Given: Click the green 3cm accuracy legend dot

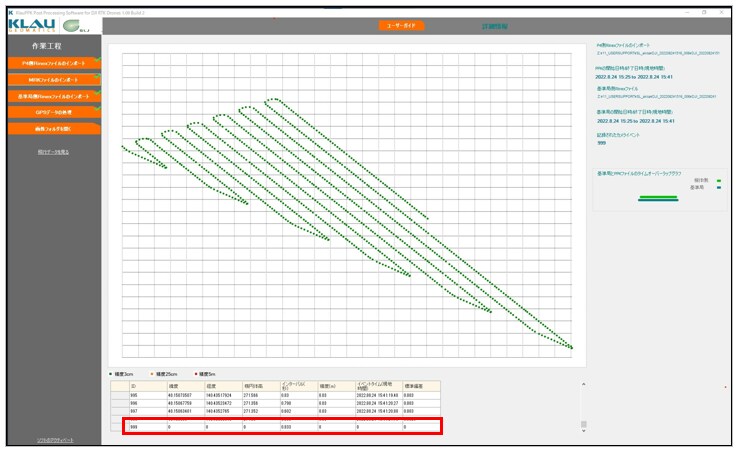Looking at the screenshot, I should (x=111, y=374).
